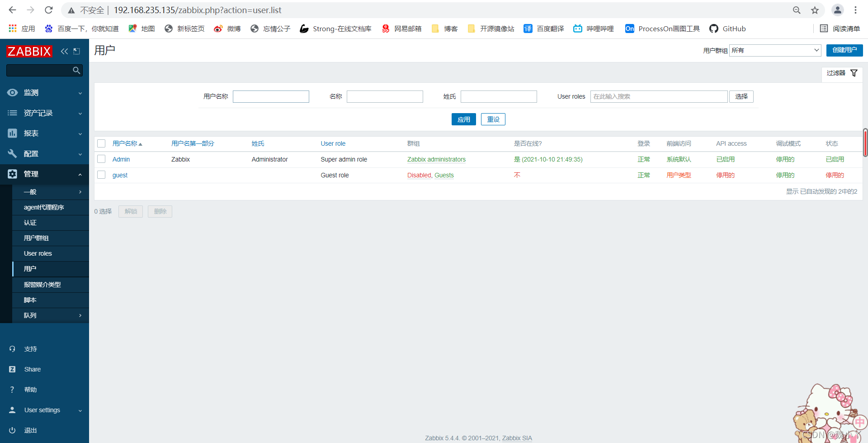Expand the 配置 menu section
Viewport: 868px width, 443px height.
point(80,154)
